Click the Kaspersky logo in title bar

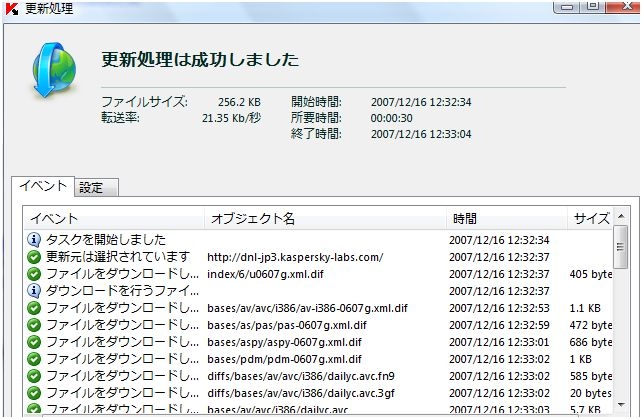[x=11, y=8]
